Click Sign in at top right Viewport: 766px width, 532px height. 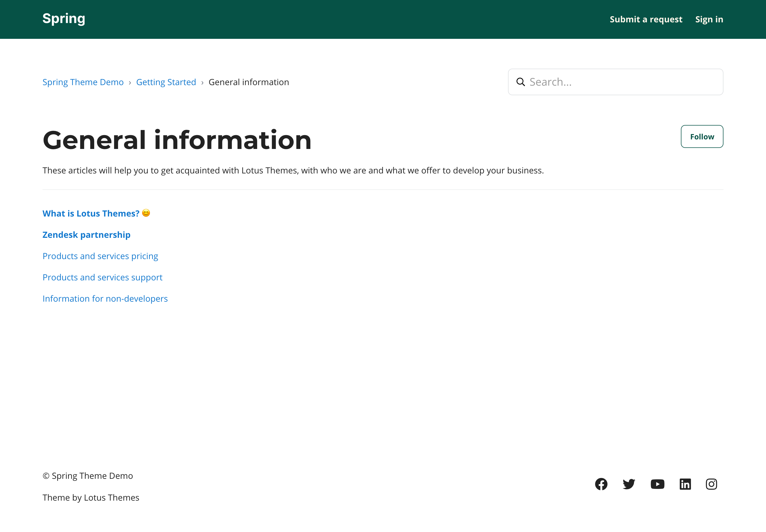point(709,19)
